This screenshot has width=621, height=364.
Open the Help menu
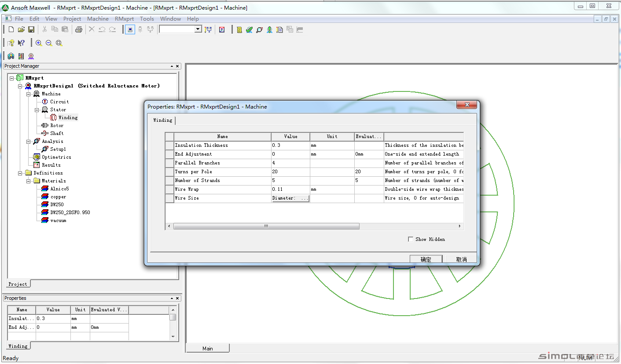[193, 18]
